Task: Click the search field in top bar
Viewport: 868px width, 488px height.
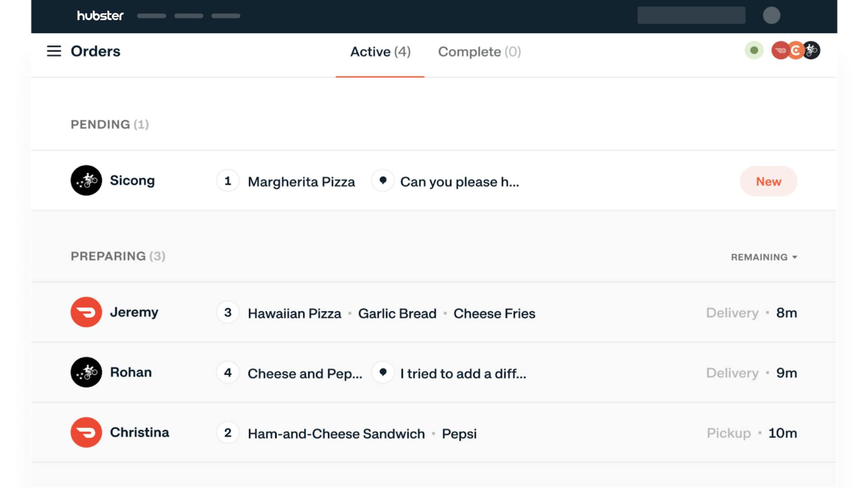Action: [x=691, y=15]
